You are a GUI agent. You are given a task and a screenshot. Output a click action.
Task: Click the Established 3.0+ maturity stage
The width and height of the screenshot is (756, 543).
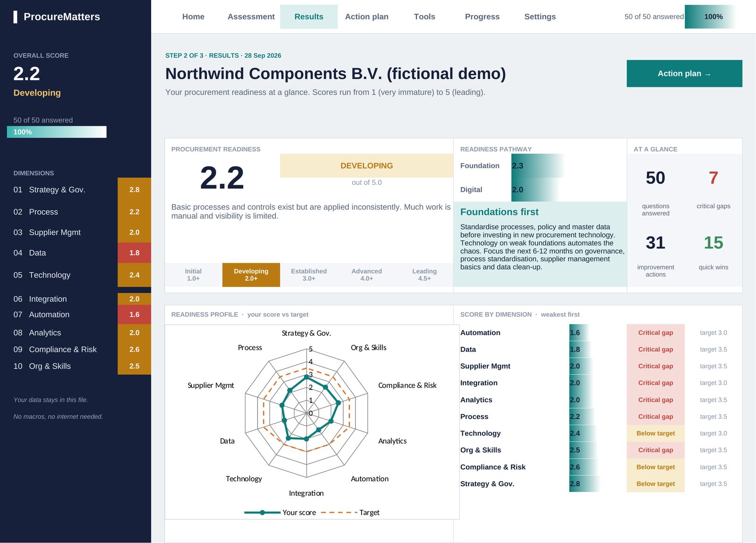pyautogui.click(x=309, y=275)
